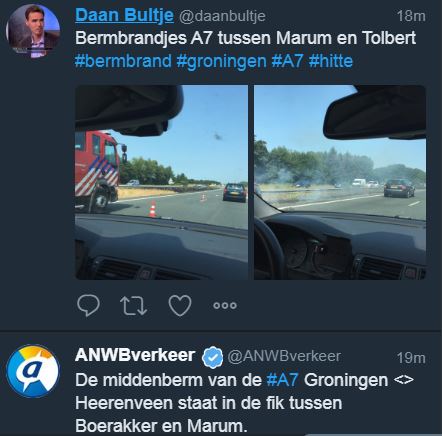Open the #hitte hashtag
The width and height of the screenshot is (442, 436).
[x=331, y=61]
